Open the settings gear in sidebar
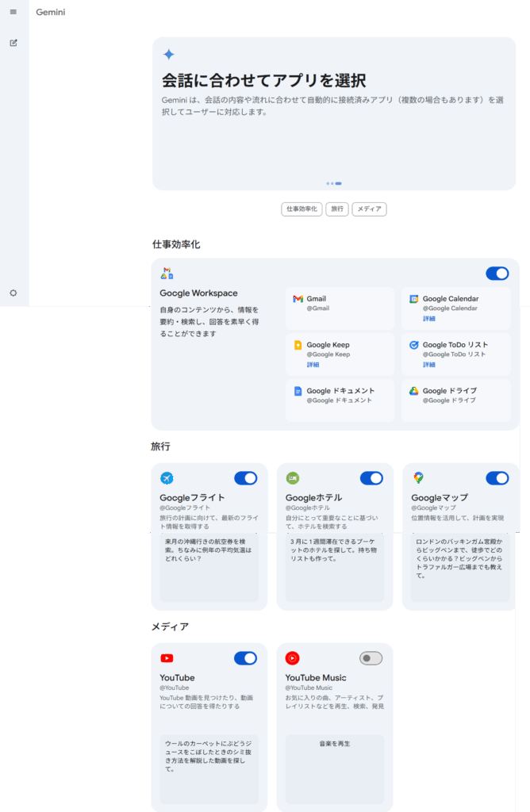Image resolution: width=530 pixels, height=812 pixels. pyautogui.click(x=13, y=293)
